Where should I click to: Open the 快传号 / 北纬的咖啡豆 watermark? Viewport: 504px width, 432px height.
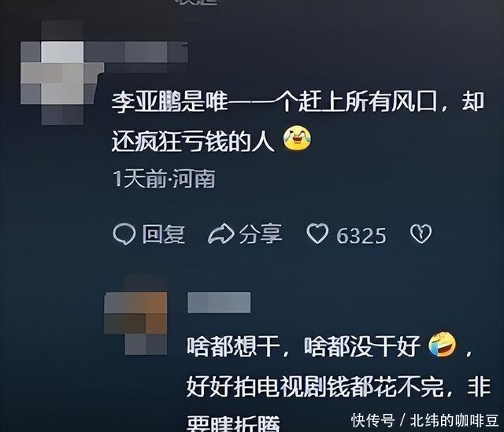point(425,420)
